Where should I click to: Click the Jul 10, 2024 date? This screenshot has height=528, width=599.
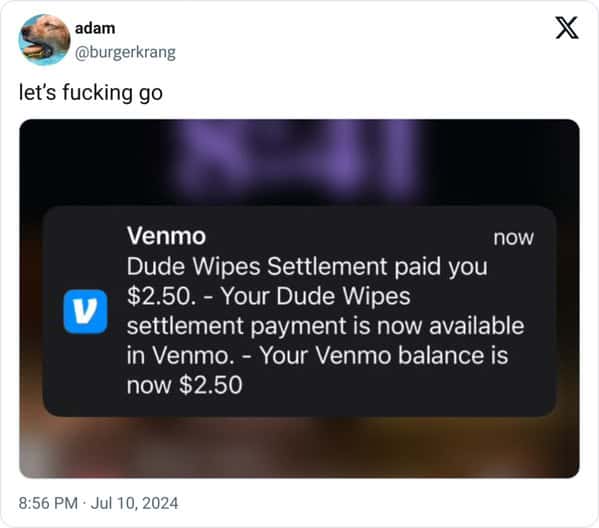point(134,503)
